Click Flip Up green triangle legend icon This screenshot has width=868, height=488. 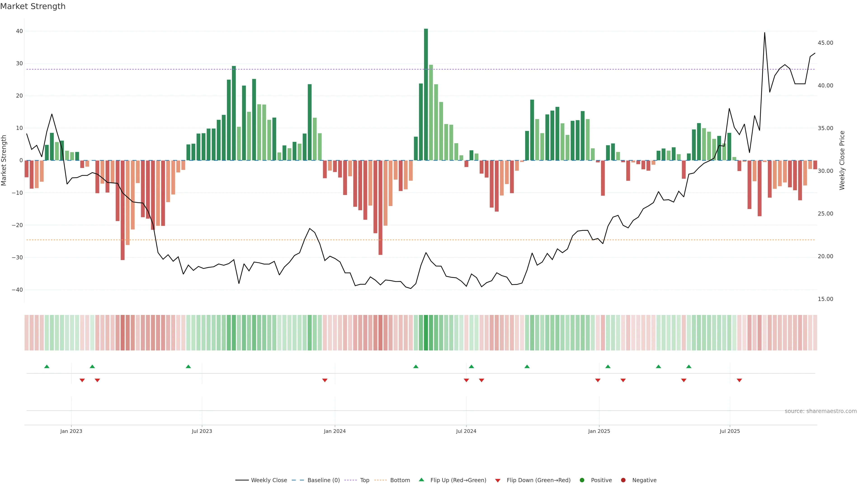421,480
